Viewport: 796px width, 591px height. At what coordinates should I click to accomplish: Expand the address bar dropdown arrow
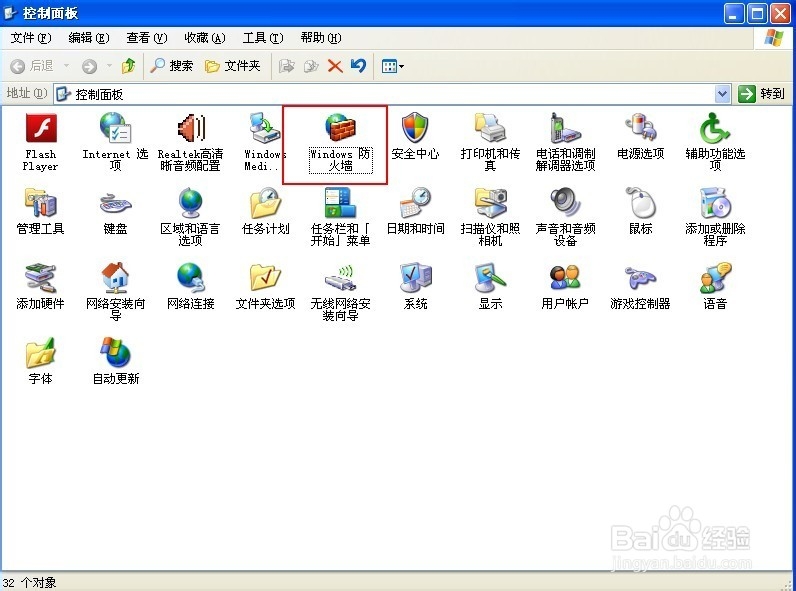(x=722, y=94)
